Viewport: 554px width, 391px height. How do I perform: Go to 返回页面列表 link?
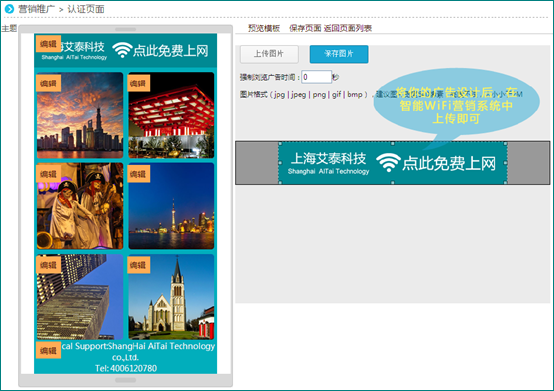click(x=348, y=28)
